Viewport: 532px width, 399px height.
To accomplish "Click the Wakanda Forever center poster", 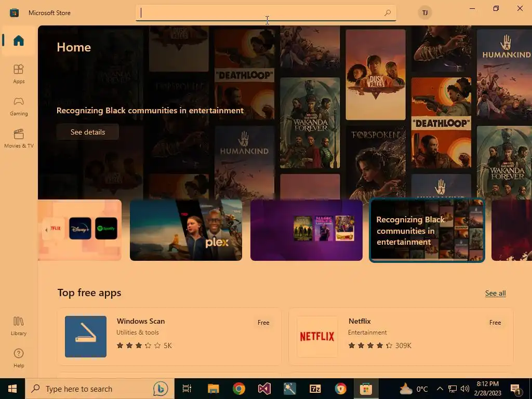I will [310, 123].
